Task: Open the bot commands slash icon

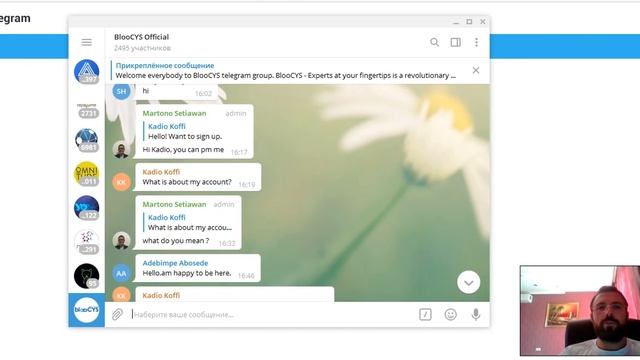Action: point(425,314)
